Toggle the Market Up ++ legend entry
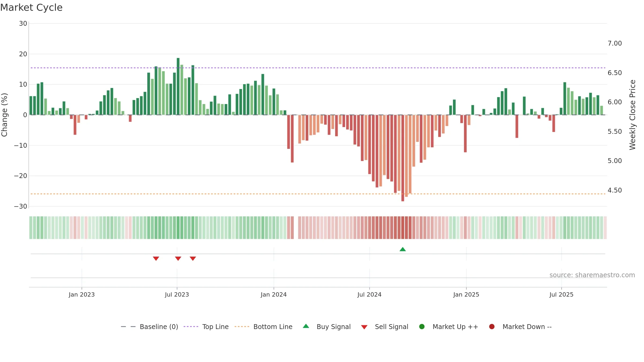 point(448,327)
